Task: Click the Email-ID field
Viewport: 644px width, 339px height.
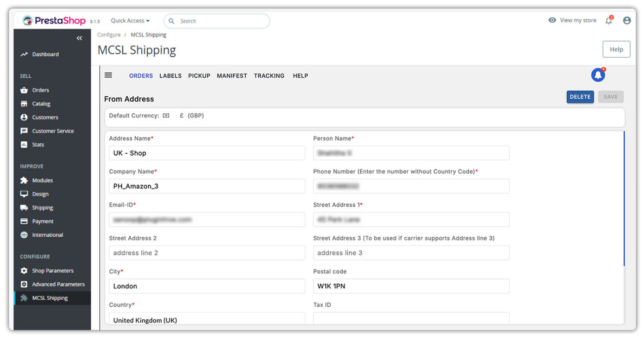Action: click(207, 219)
